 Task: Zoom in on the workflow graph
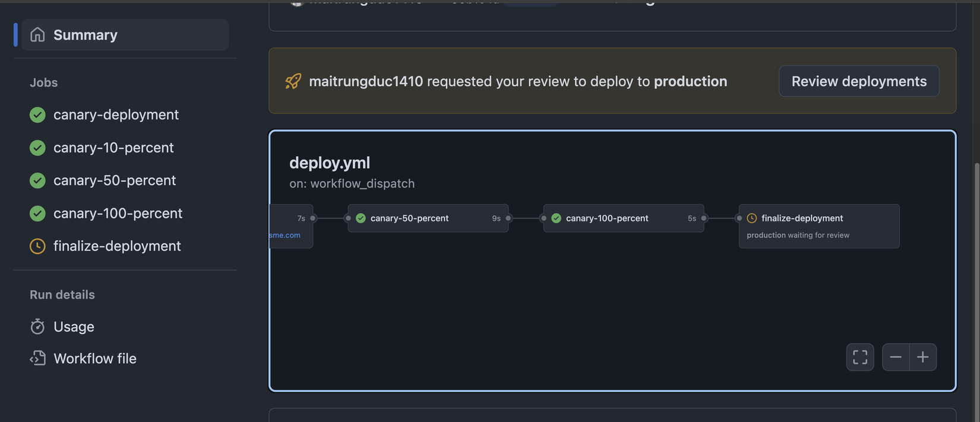pos(922,357)
